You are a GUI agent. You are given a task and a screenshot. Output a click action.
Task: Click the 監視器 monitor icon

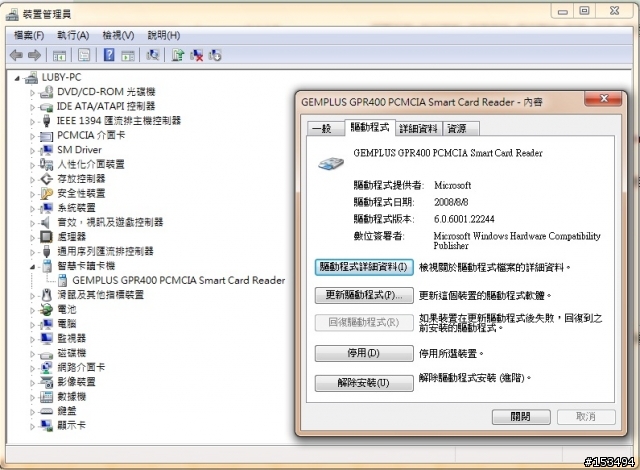46,338
